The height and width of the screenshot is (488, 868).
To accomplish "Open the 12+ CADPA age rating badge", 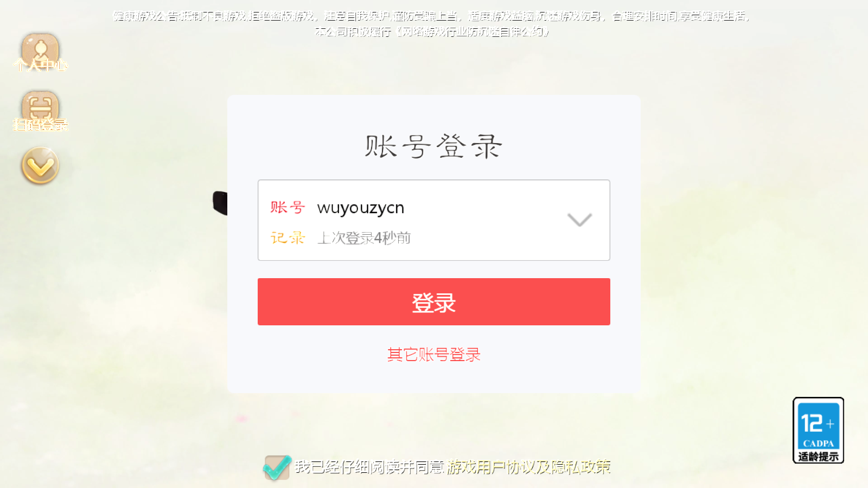I will tap(818, 430).
